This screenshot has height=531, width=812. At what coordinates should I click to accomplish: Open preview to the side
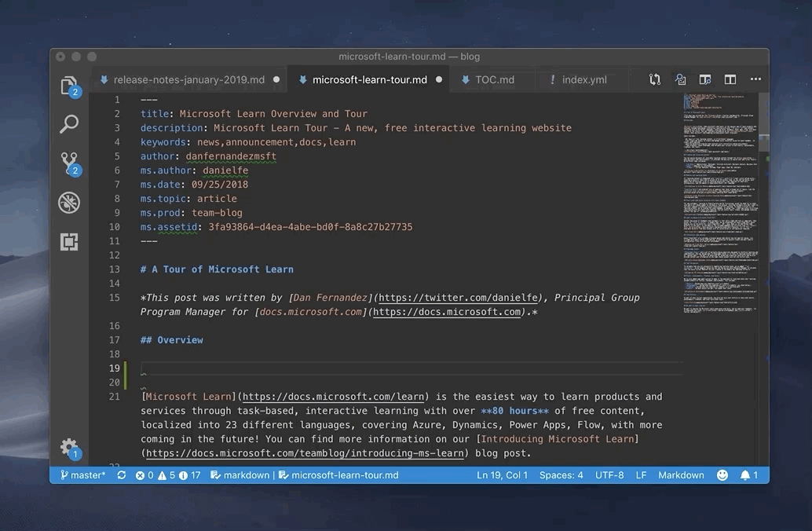tap(704, 79)
